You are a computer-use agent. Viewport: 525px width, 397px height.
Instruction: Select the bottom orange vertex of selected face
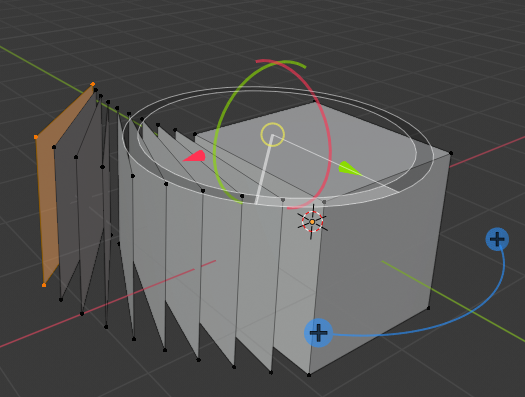(44, 285)
